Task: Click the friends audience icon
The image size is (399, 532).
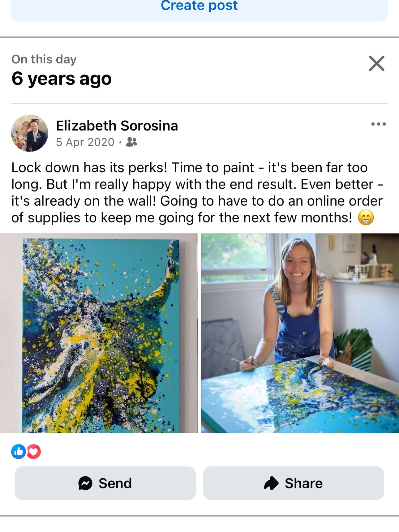Action: tap(131, 142)
